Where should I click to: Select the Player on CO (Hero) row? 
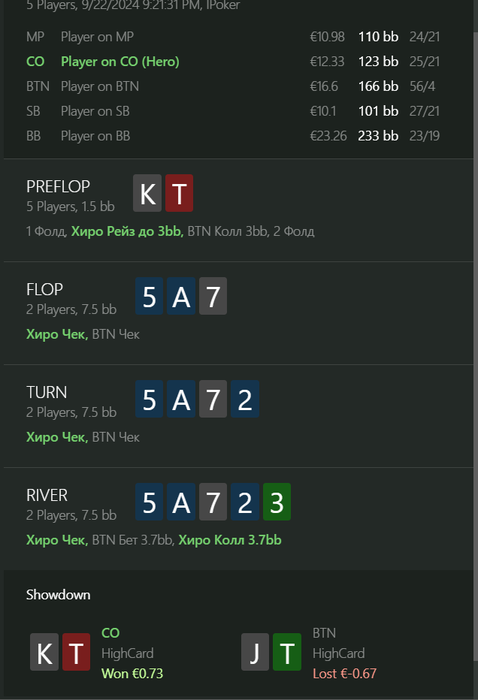tap(233, 62)
